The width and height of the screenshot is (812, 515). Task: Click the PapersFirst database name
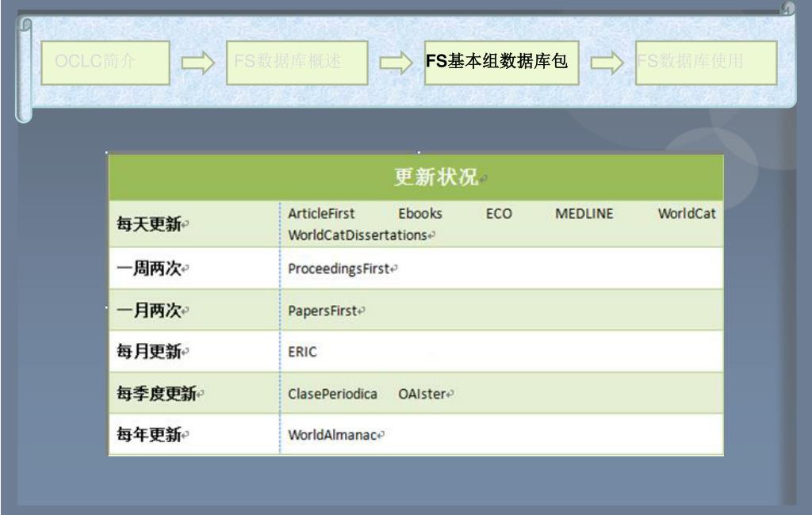(x=323, y=311)
